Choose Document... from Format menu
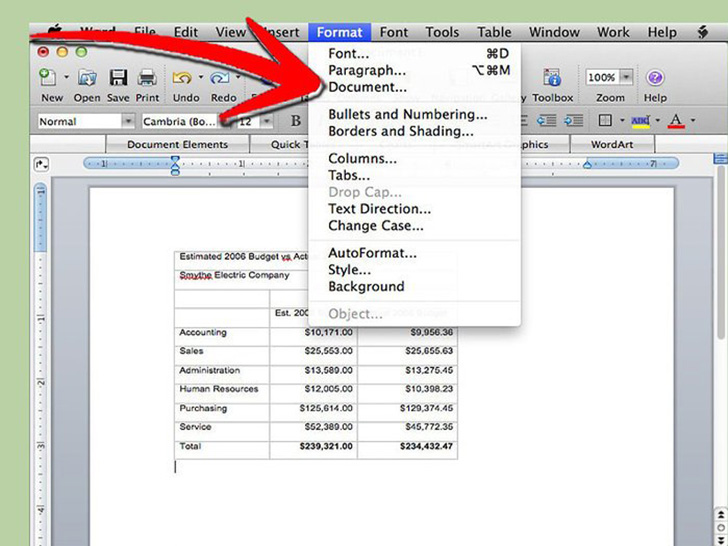Screen dimensions: 728x546 point(415,87)
